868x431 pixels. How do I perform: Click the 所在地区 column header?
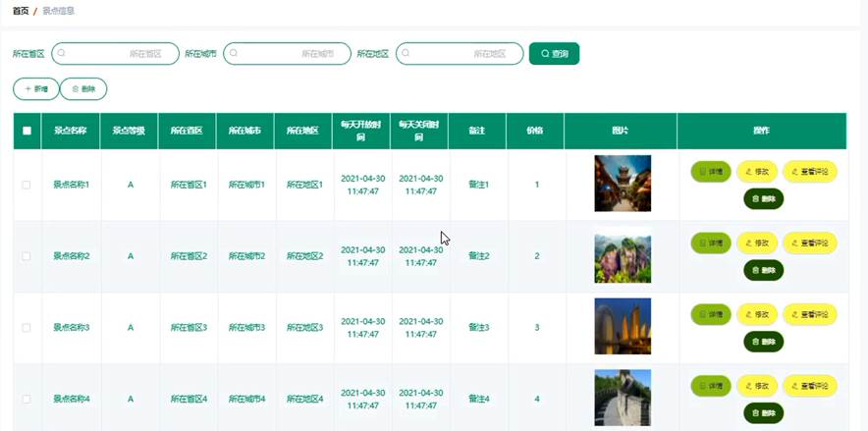click(x=303, y=132)
